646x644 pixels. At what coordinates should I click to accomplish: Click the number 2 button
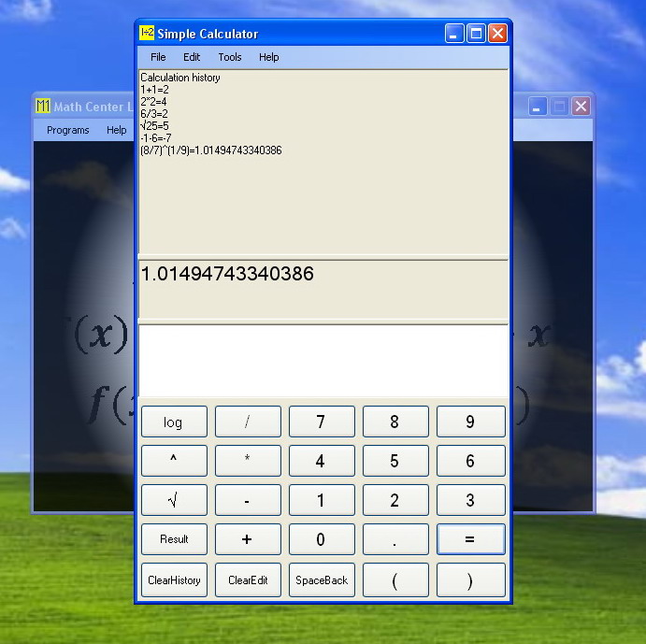395,500
